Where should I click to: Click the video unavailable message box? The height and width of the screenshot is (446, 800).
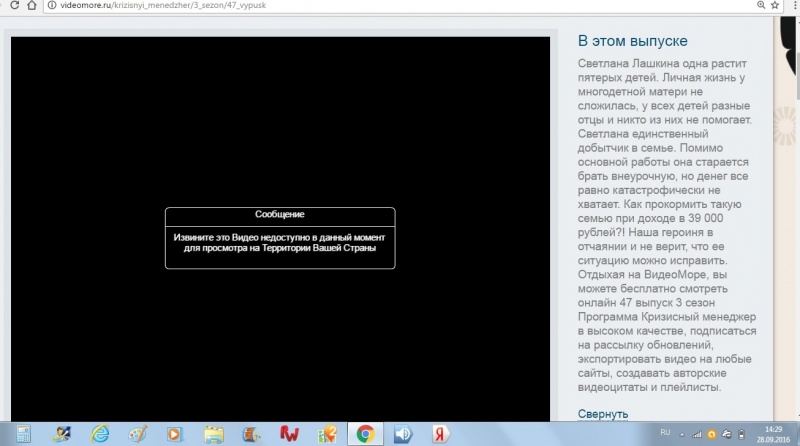click(280, 238)
